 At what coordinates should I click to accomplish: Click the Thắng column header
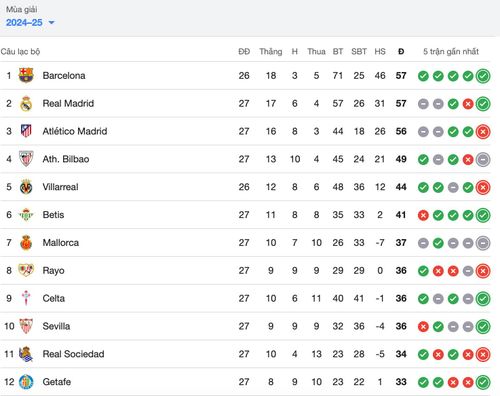[271, 52]
